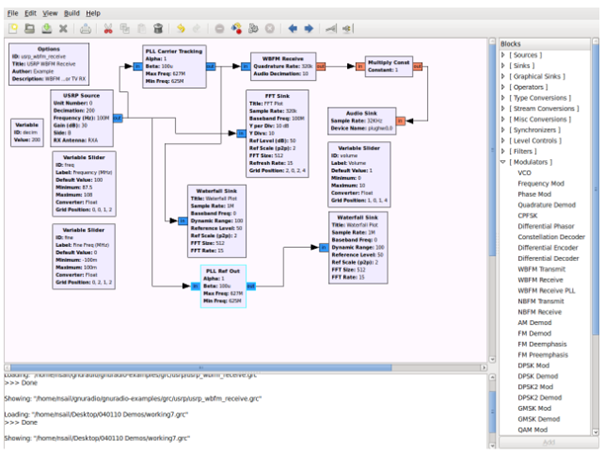Save the flow graph using toolbar icon
This screenshot has width=605, height=454.
click(47, 30)
